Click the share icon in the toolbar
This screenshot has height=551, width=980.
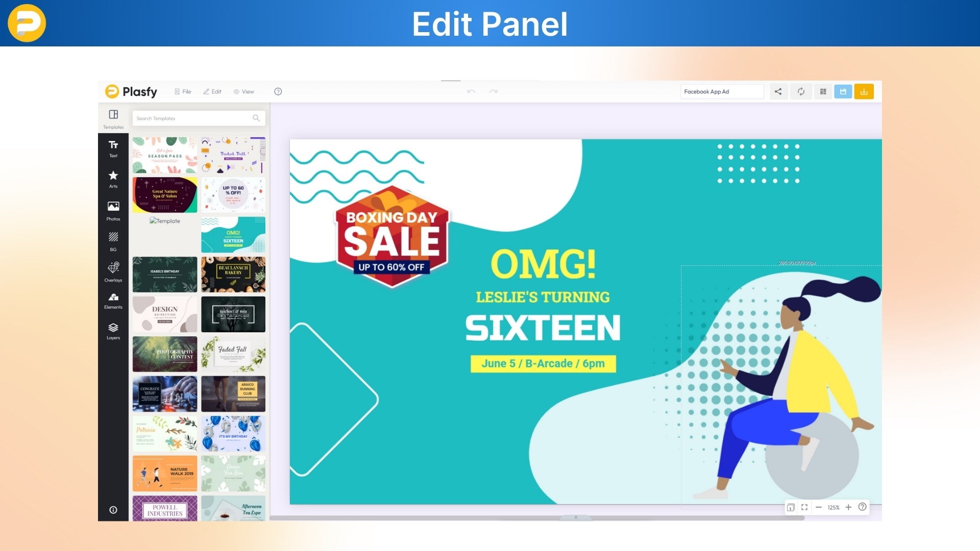click(778, 91)
